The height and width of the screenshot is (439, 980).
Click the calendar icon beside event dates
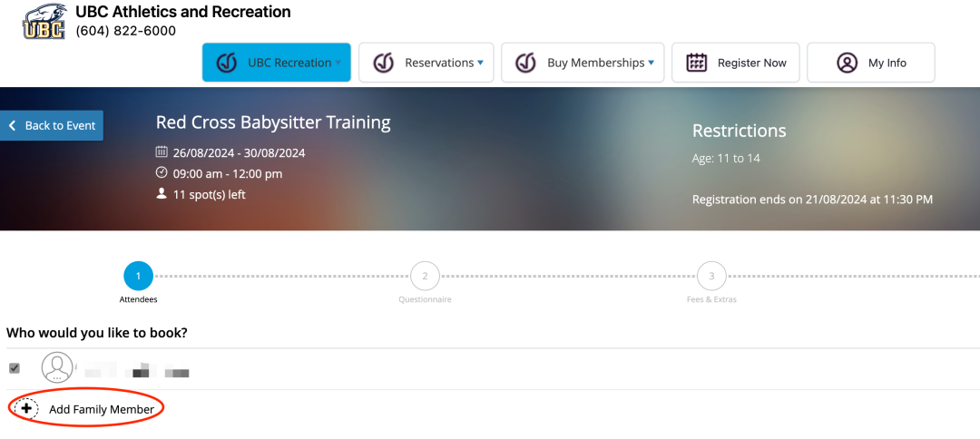(x=162, y=151)
